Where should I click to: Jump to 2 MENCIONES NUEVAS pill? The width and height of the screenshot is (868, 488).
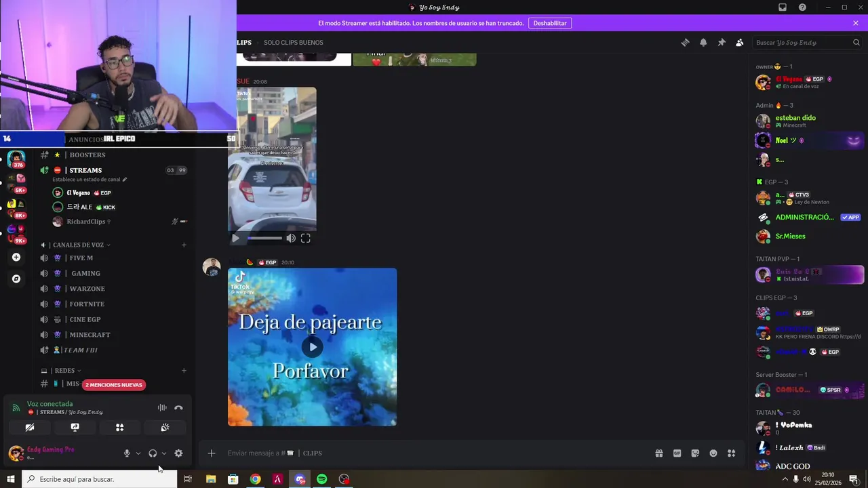click(114, 385)
